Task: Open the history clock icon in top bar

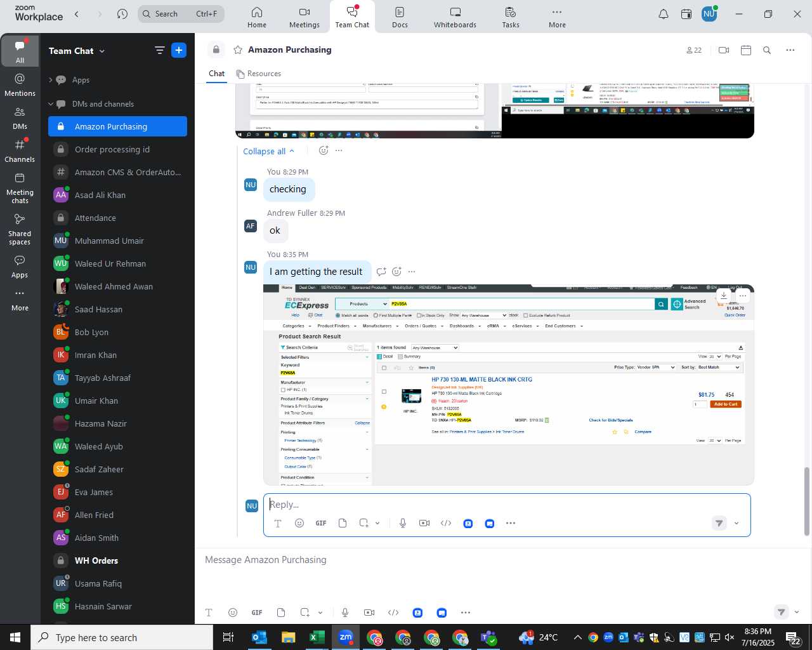Action: 122,14
